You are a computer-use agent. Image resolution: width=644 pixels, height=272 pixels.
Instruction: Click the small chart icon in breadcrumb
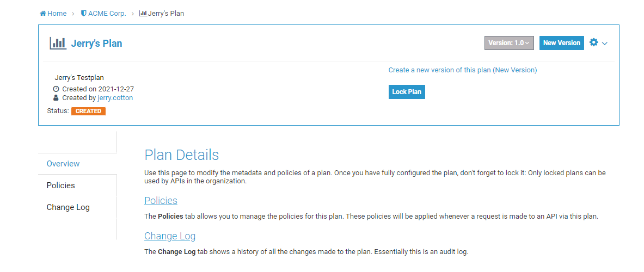click(143, 14)
